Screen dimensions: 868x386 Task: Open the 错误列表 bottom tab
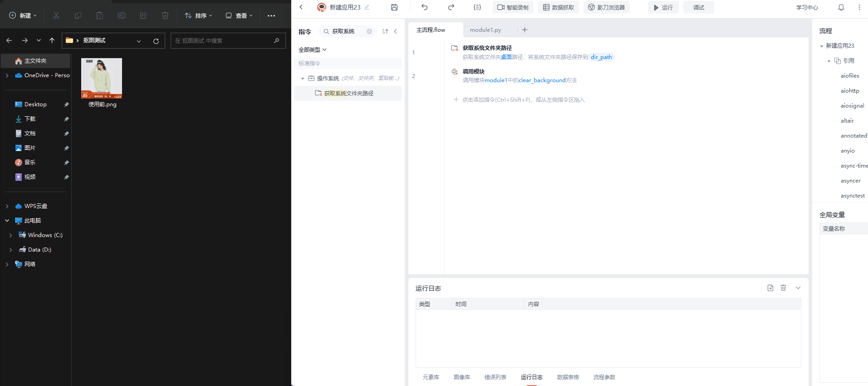495,377
